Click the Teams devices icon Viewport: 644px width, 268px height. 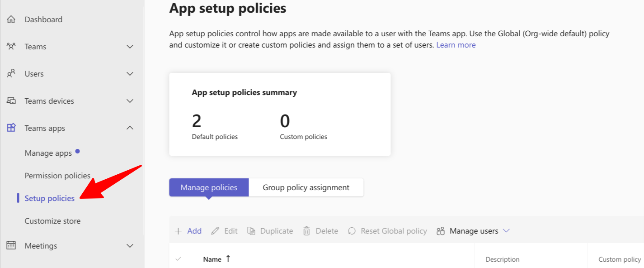(11, 101)
